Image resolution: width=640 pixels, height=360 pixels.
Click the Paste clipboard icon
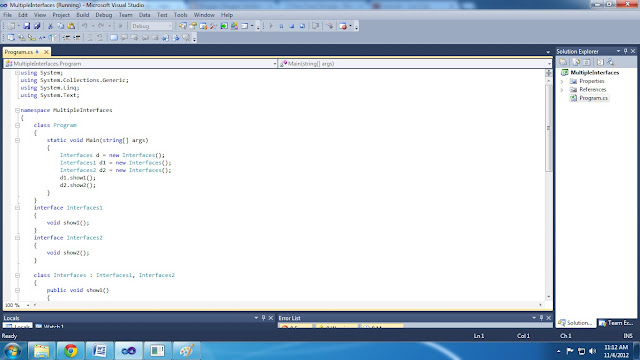pyautogui.click(x=71, y=26)
